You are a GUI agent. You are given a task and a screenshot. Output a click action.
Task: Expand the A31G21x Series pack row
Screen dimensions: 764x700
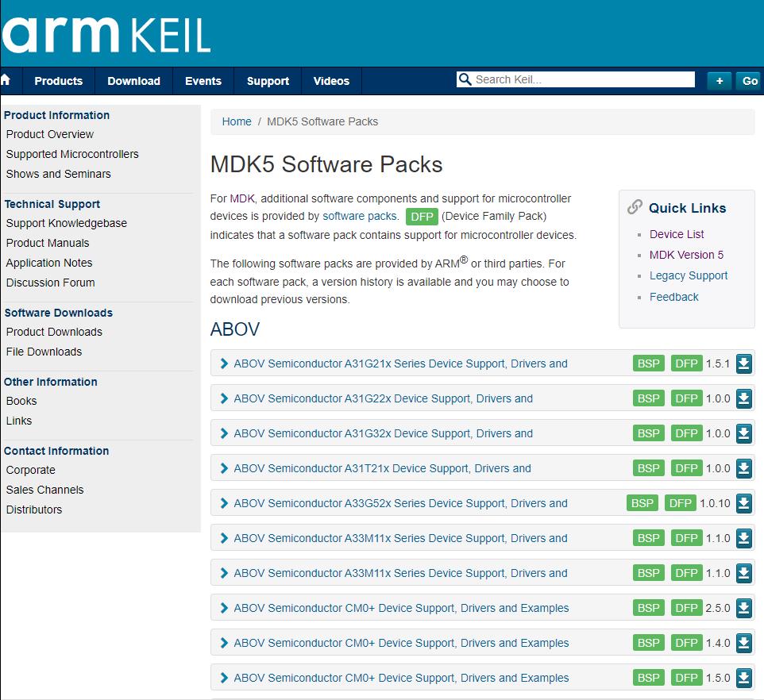[224, 363]
